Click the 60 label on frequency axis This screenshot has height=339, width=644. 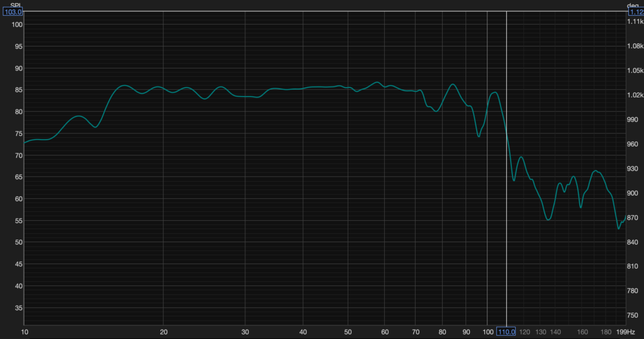pyautogui.click(x=384, y=332)
